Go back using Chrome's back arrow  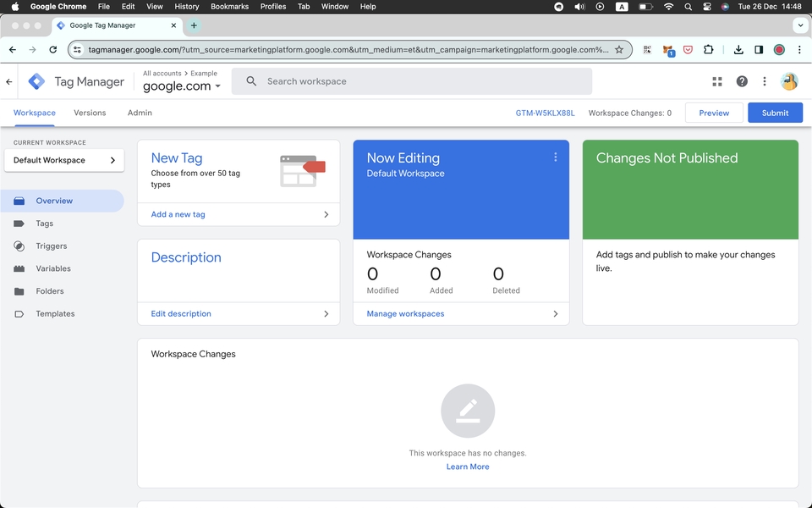coord(13,50)
